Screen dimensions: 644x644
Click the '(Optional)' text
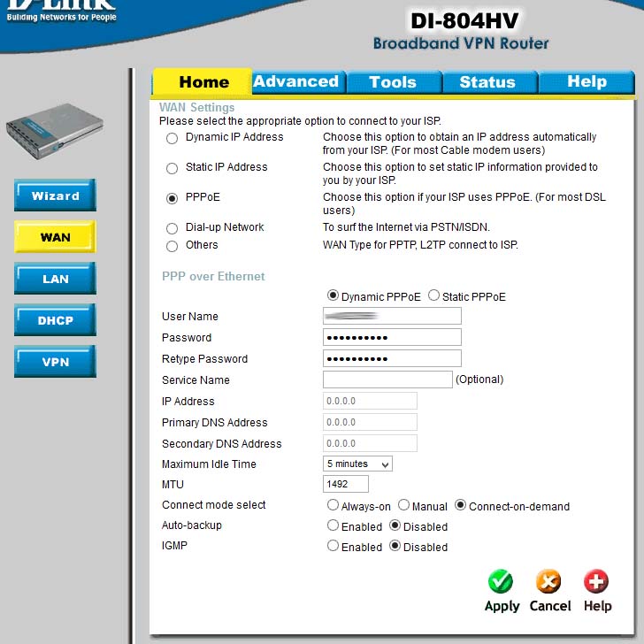coord(479,379)
